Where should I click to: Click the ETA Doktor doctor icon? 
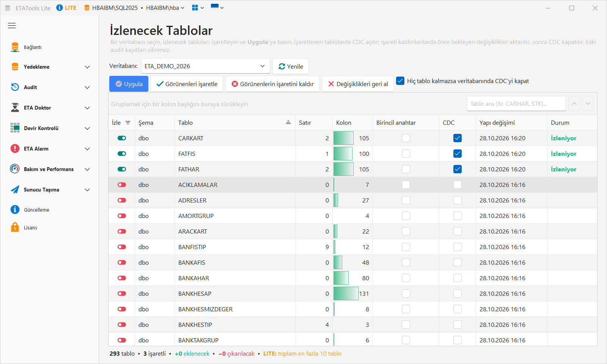pyautogui.click(x=15, y=108)
